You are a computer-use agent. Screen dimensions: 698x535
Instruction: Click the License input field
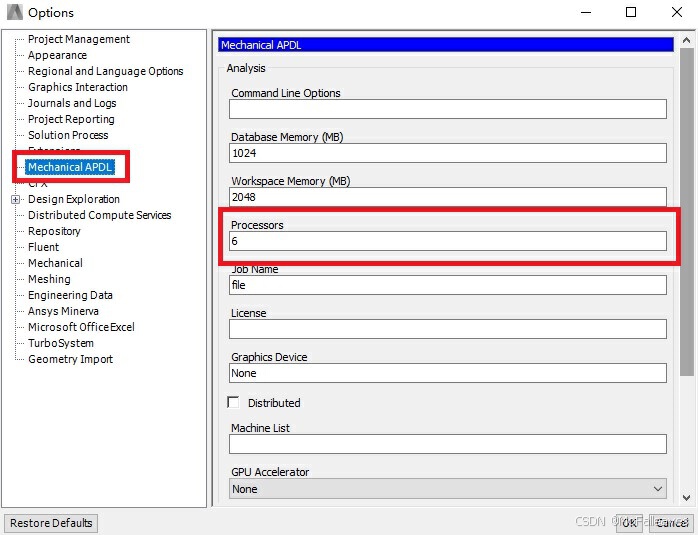pyautogui.click(x=448, y=329)
